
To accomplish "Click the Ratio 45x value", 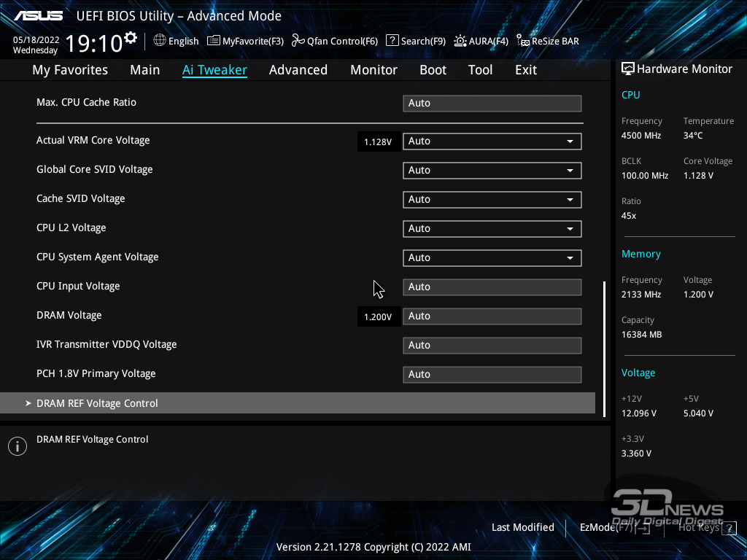I will [x=628, y=215].
